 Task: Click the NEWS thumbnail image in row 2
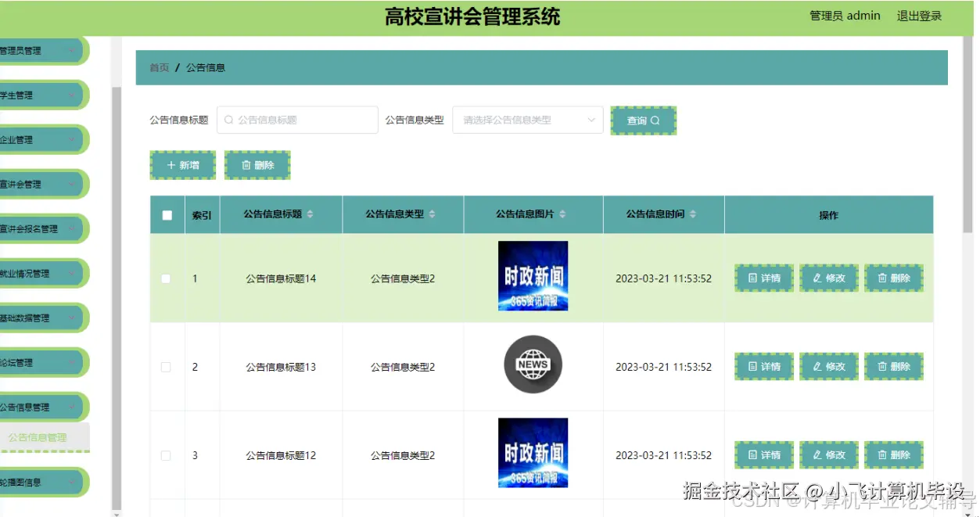coord(533,364)
